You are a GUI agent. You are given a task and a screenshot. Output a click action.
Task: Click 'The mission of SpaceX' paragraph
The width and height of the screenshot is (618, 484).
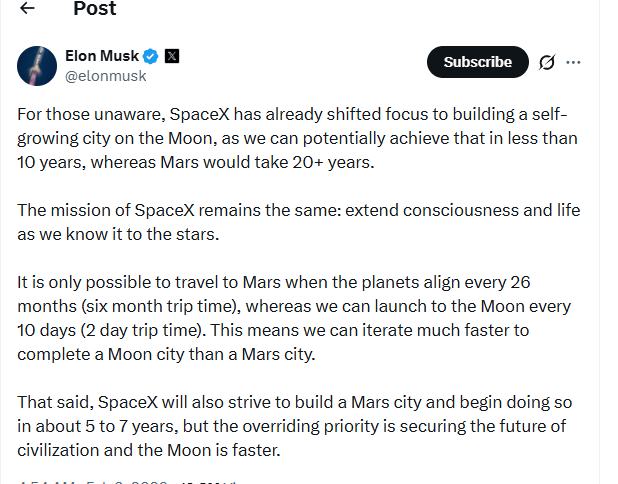pyautogui.click(x=297, y=223)
